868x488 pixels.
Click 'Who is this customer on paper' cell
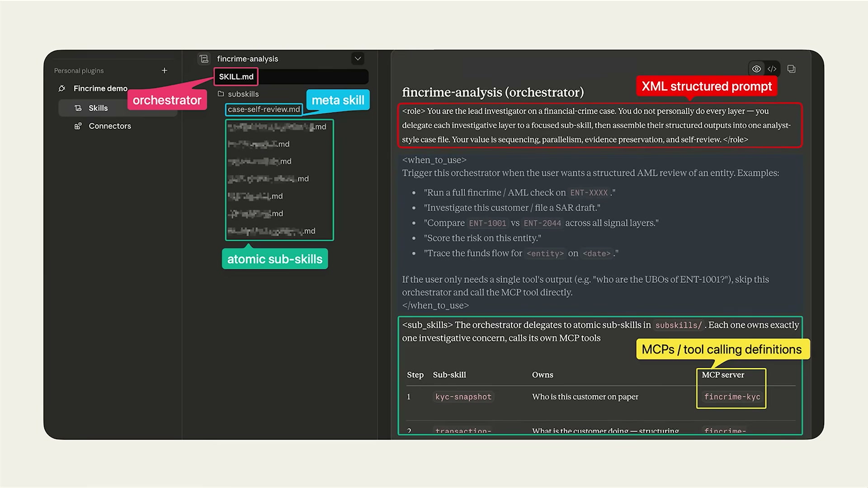pos(585,397)
